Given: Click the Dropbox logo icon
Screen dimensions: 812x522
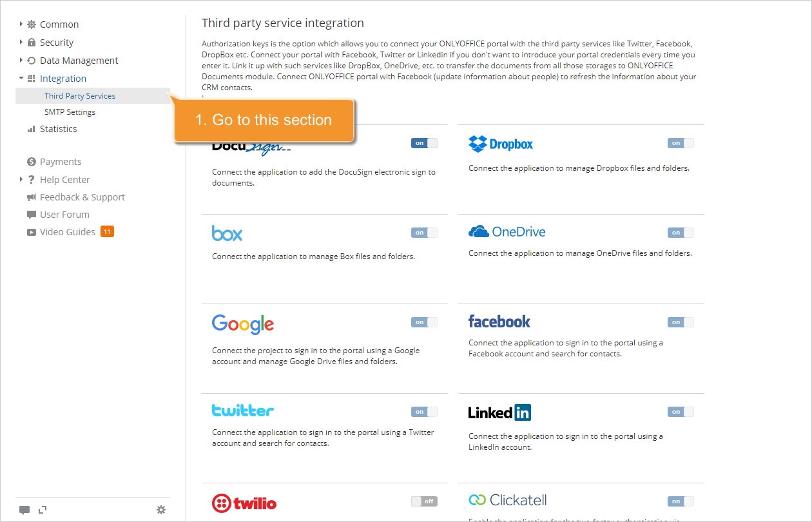Looking at the screenshot, I should pyautogui.click(x=477, y=144).
